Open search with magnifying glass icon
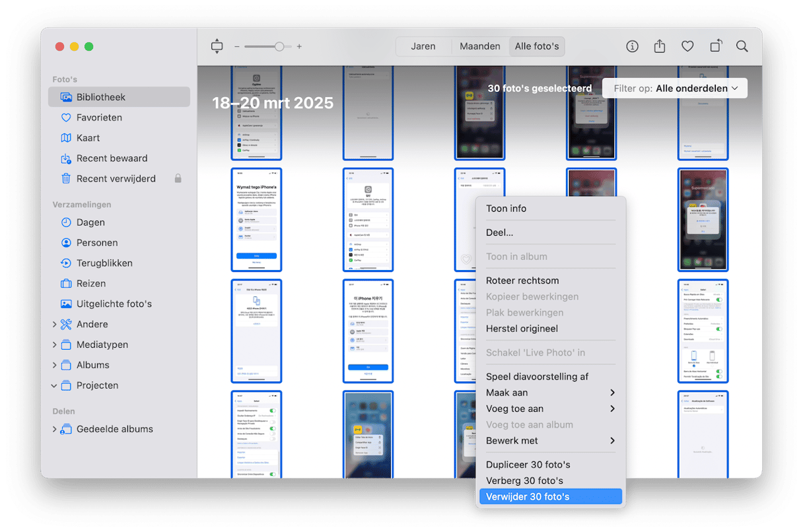The image size is (803, 532). click(742, 46)
